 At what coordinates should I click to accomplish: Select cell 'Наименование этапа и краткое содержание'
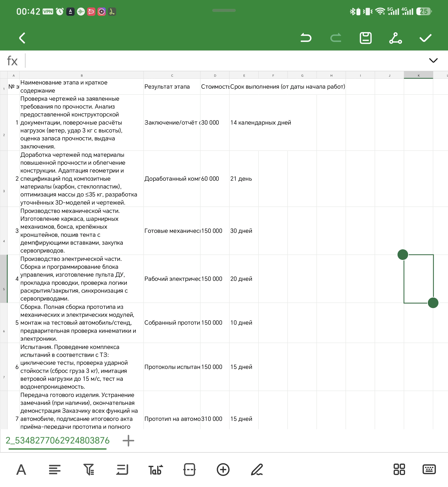[82, 87]
